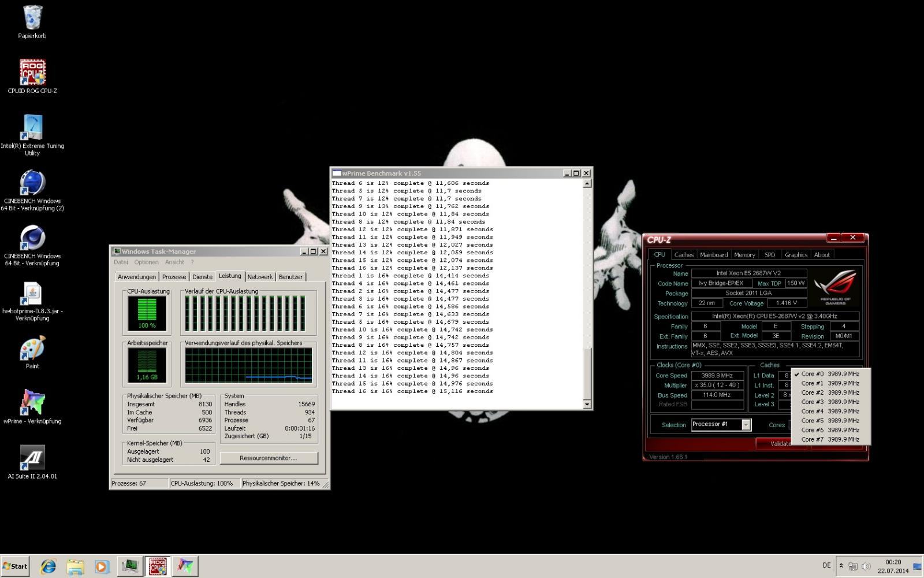Click the Arbeitsspeicher 1,16 GB gauge

pyautogui.click(x=147, y=365)
